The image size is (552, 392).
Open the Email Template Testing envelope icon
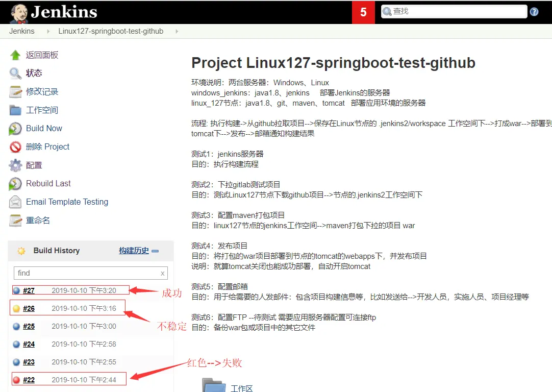16,202
